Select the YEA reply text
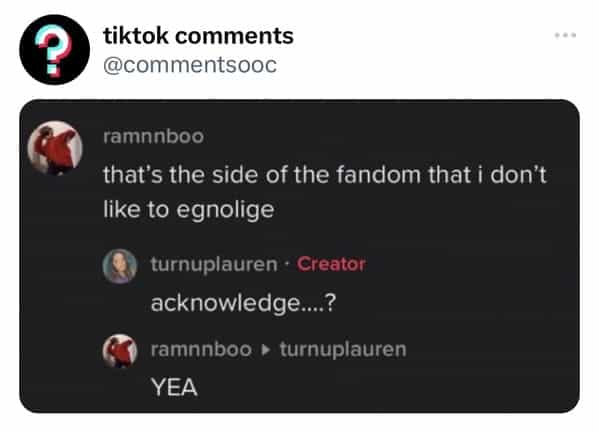 (174, 387)
